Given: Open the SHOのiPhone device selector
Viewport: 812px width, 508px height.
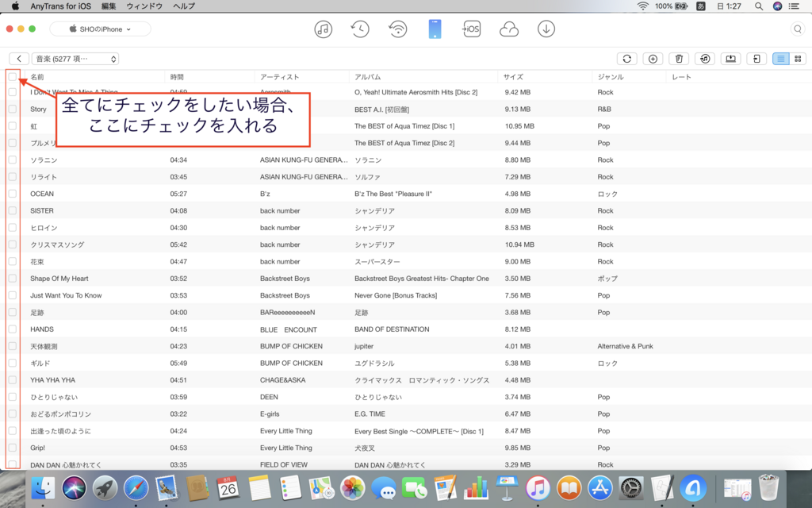Looking at the screenshot, I should [100, 29].
